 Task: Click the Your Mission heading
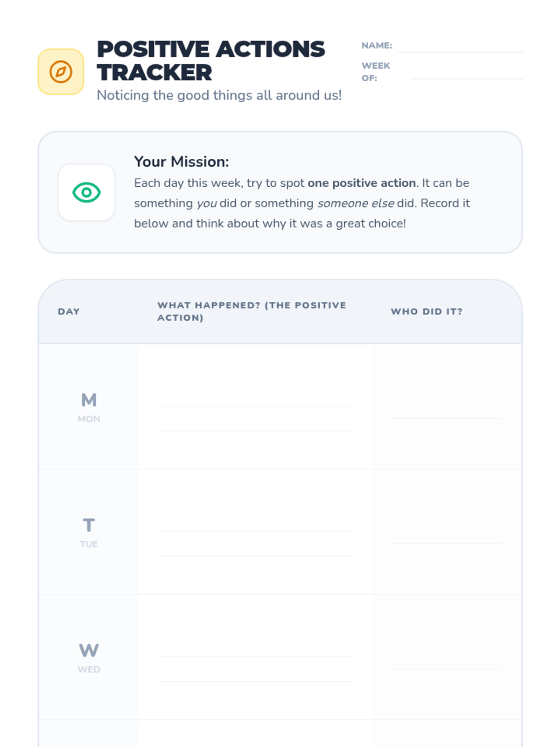point(181,162)
